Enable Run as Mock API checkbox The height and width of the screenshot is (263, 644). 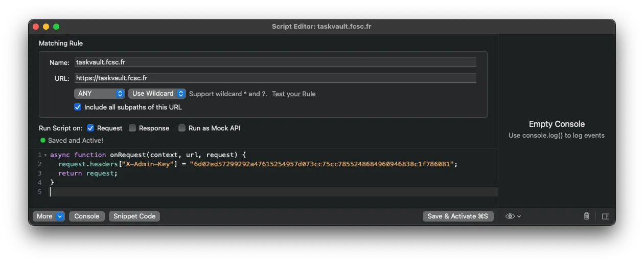(x=182, y=128)
